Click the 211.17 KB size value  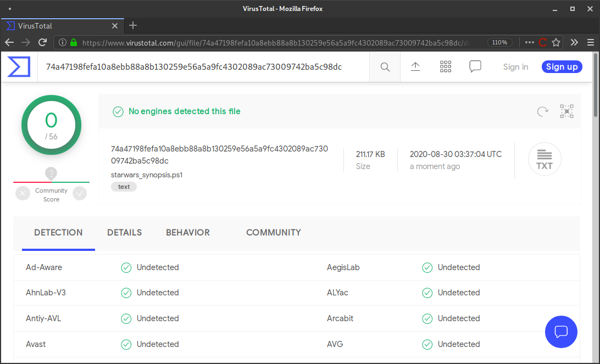(370, 154)
